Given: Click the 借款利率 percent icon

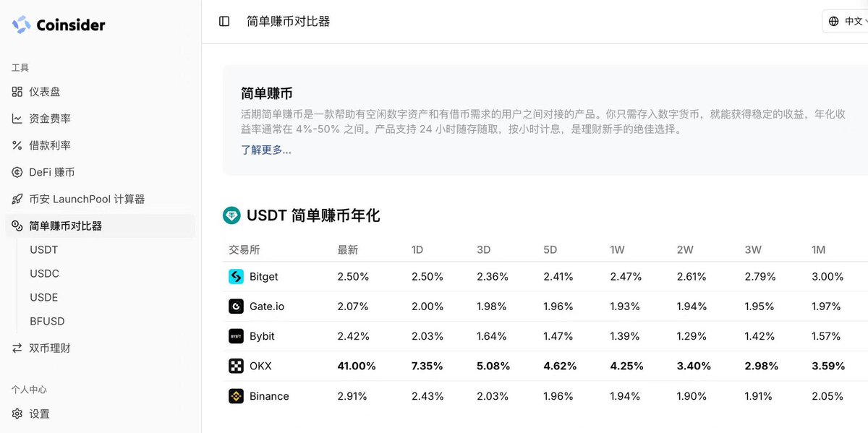Looking at the screenshot, I should [17, 145].
